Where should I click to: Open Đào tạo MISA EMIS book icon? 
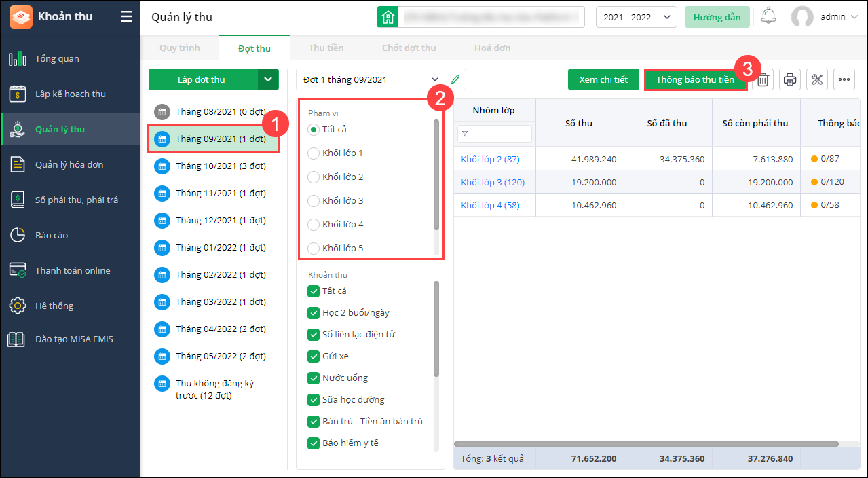coord(17,339)
